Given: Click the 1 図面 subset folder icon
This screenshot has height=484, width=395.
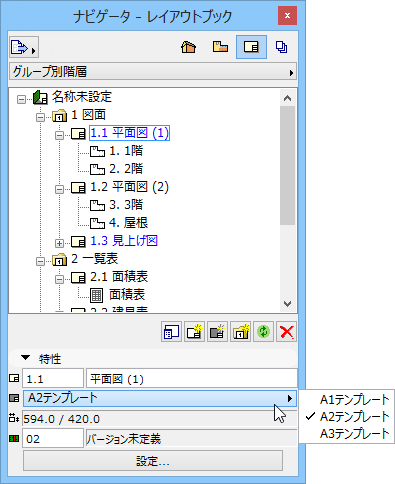Looking at the screenshot, I should 60,115.
